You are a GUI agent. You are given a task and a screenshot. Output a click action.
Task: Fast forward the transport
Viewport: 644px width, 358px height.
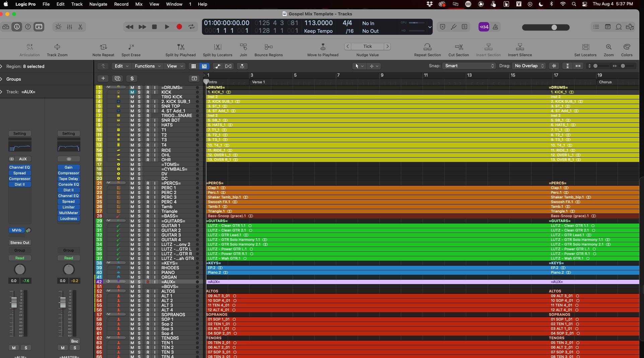tap(142, 27)
